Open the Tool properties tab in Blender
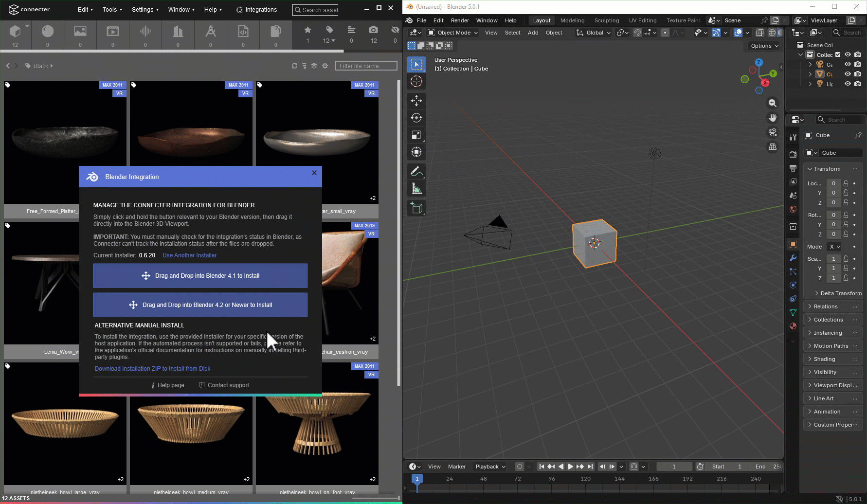Screen dimensions: 867x504 click(793, 137)
